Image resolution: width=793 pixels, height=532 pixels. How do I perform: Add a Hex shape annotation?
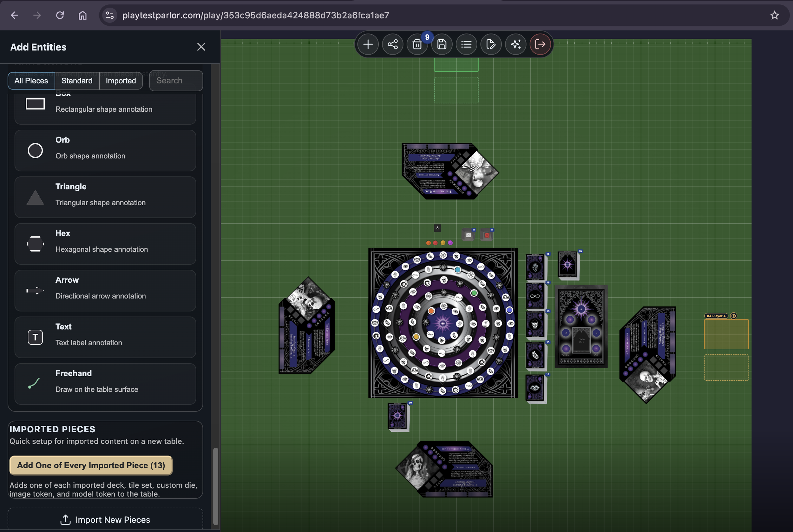click(x=105, y=244)
